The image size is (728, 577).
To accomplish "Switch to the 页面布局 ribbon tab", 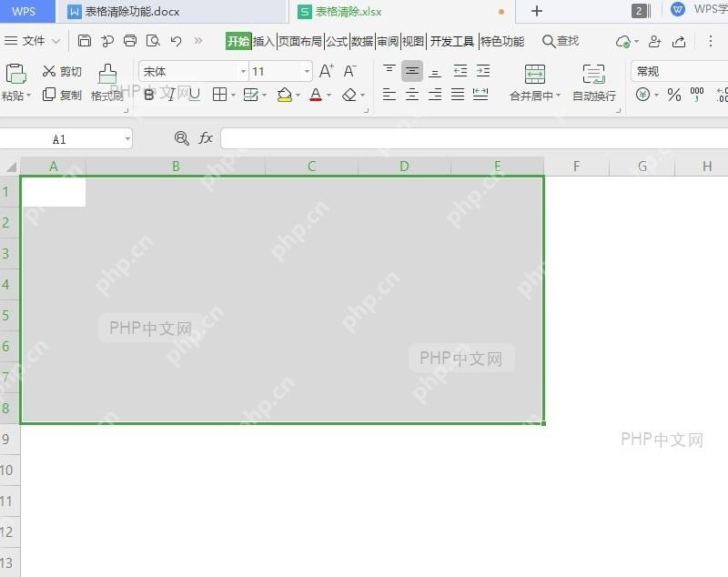I will point(300,41).
